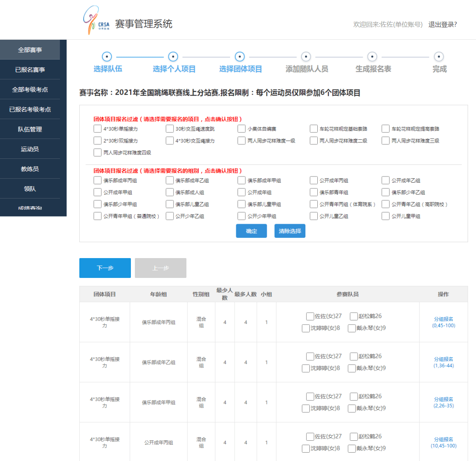Screen dimensions: 476x461
Task: Open 已报名考级考点 in the sidebar
Action: click(30, 109)
